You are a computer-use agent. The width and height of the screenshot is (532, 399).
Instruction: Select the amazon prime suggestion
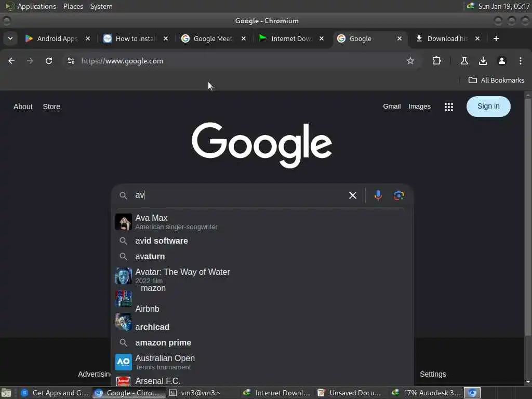tap(262, 343)
